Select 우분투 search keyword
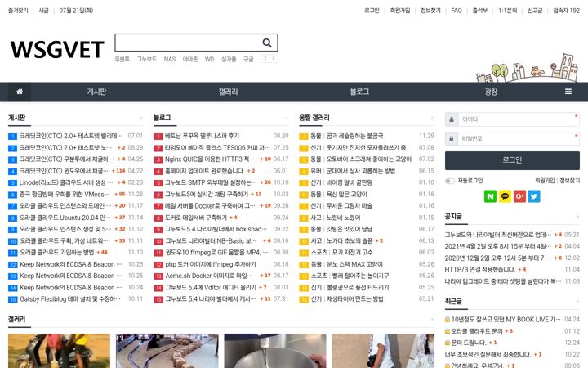This screenshot has width=588, height=368. point(122,59)
